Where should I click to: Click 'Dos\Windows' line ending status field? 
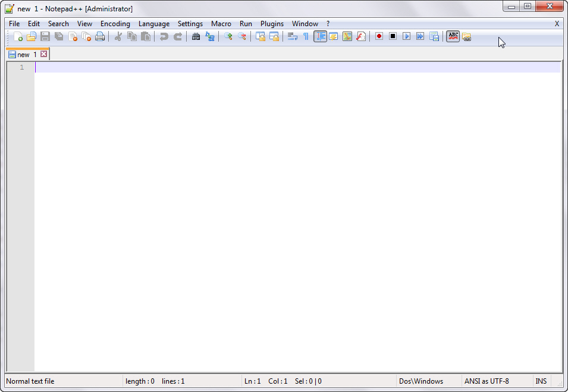421,381
